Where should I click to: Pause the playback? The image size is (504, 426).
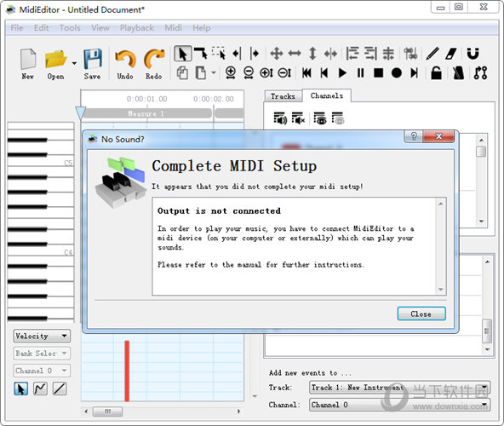(361, 73)
